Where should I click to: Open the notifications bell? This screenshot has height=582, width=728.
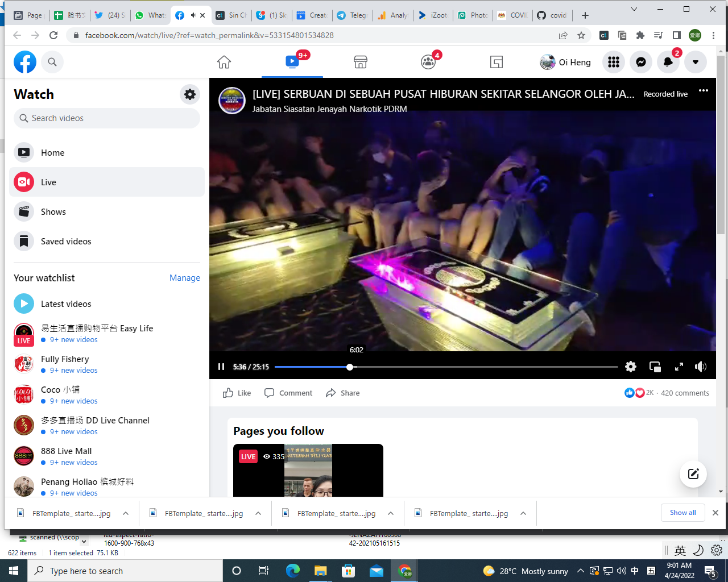coord(668,63)
